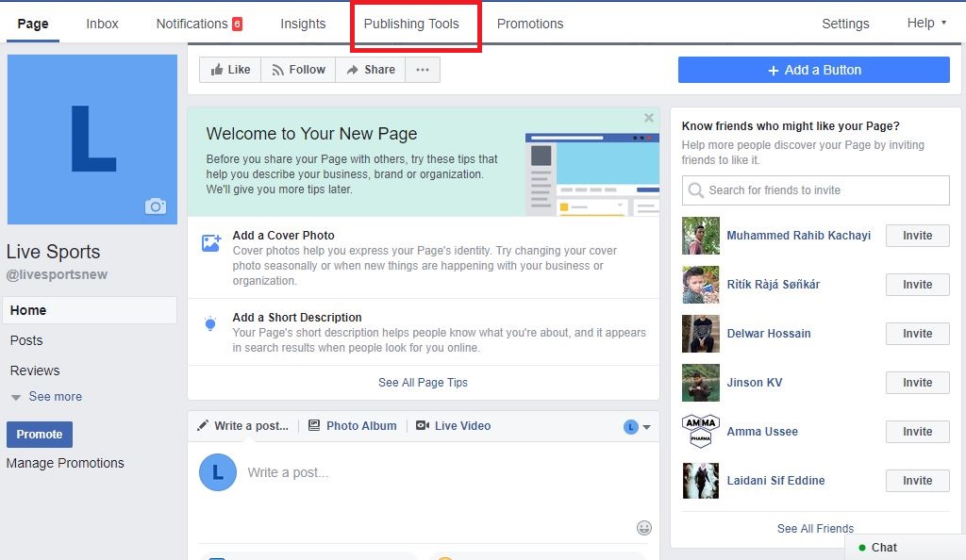Open the Promotions tab
The image size is (966, 560).
(530, 24)
